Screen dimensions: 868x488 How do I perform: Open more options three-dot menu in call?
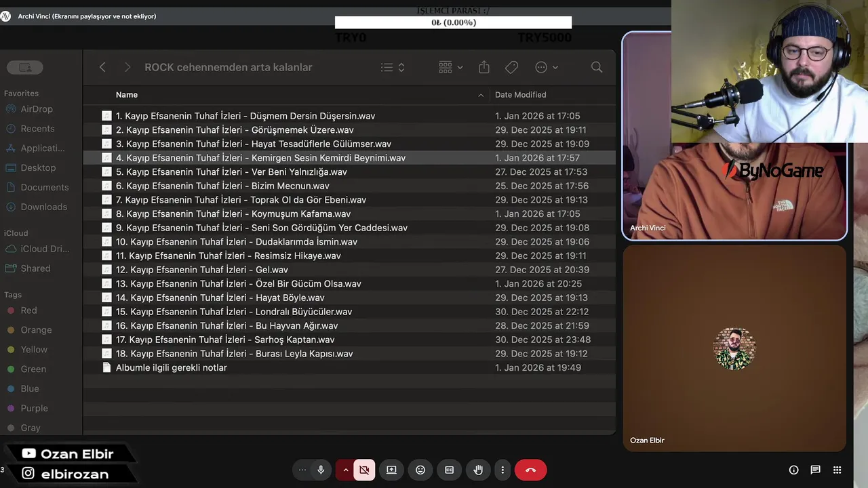point(502,470)
